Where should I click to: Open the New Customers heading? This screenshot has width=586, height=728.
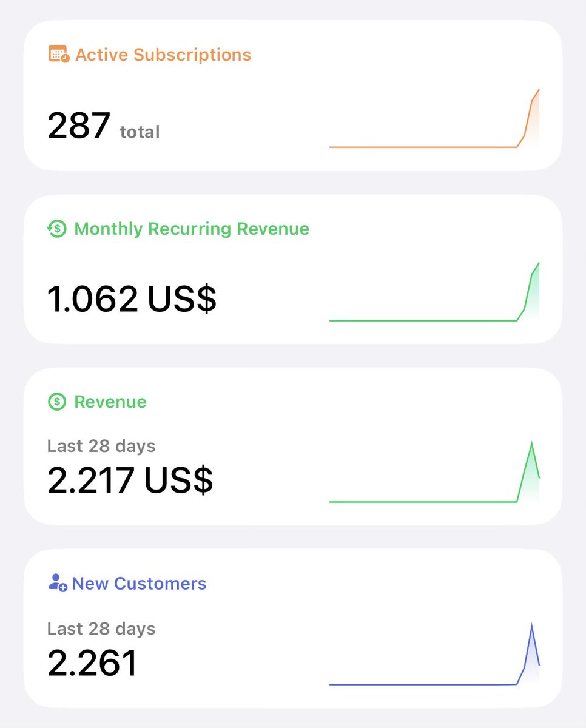(x=139, y=583)
